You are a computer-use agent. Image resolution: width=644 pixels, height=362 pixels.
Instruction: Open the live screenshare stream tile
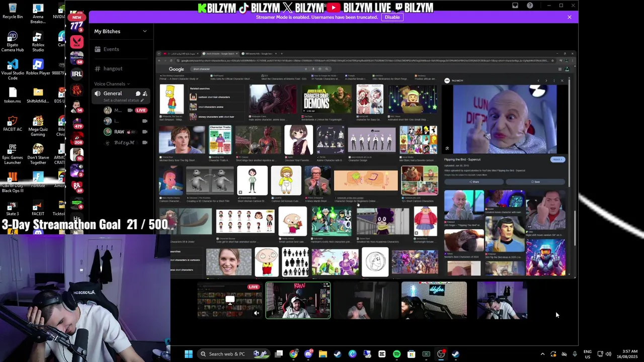230,301
